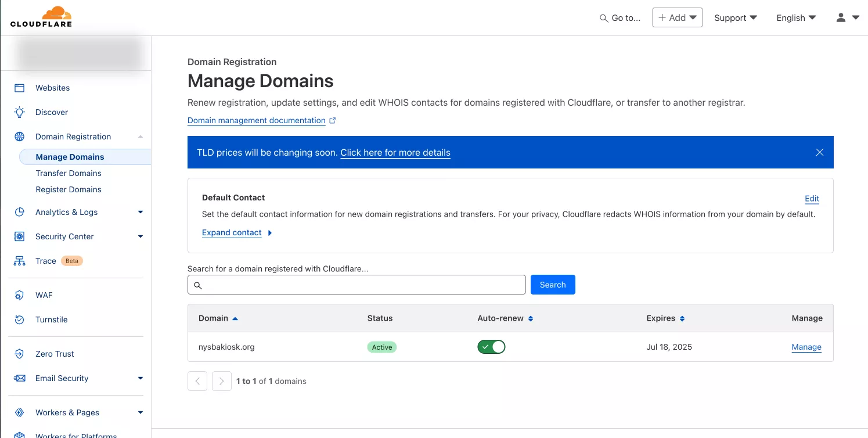Click the Trace network icon

[20, 261]
